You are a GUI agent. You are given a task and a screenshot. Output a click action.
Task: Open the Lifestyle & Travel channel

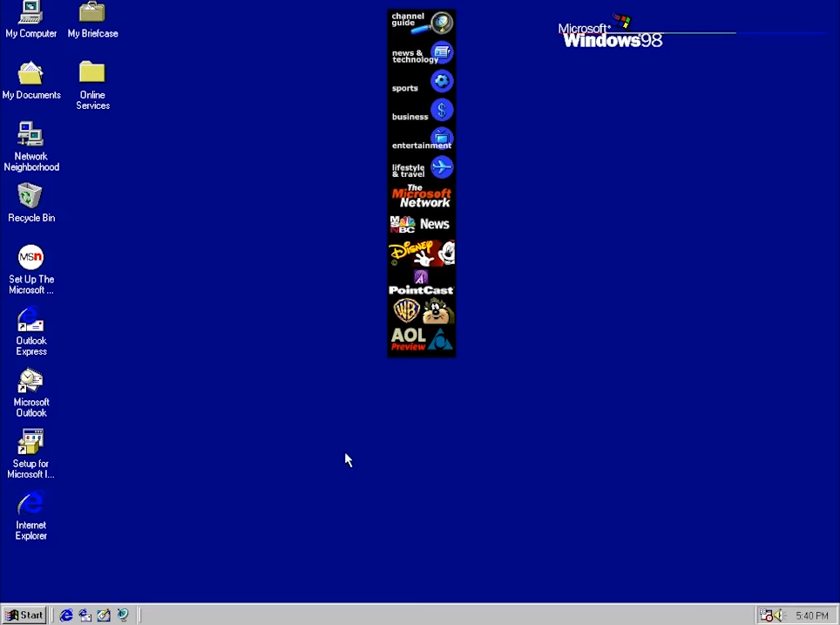422,168
